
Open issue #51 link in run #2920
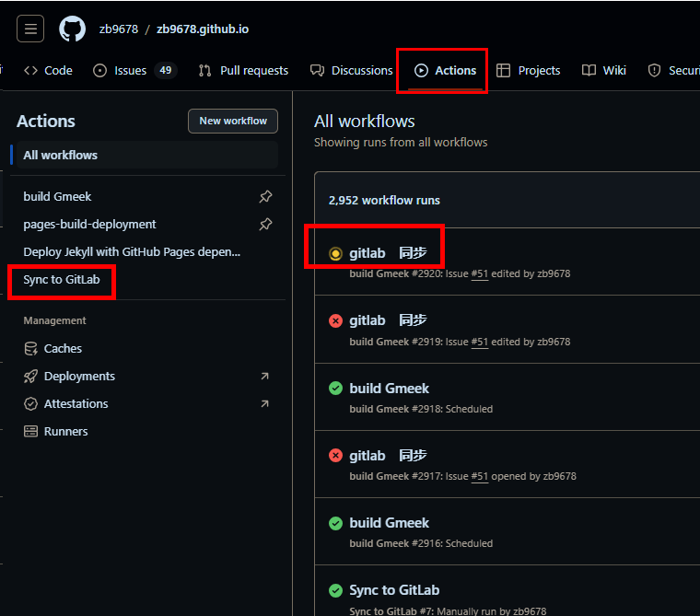(480, 273)
